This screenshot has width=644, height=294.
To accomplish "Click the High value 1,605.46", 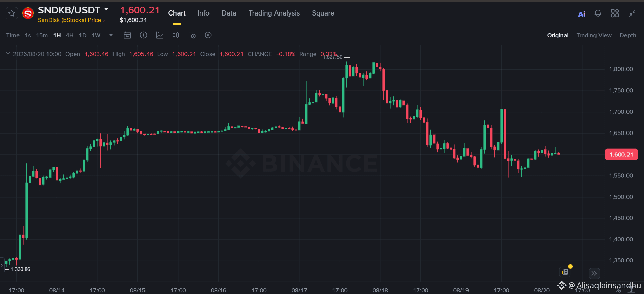I will pos(141,54).
